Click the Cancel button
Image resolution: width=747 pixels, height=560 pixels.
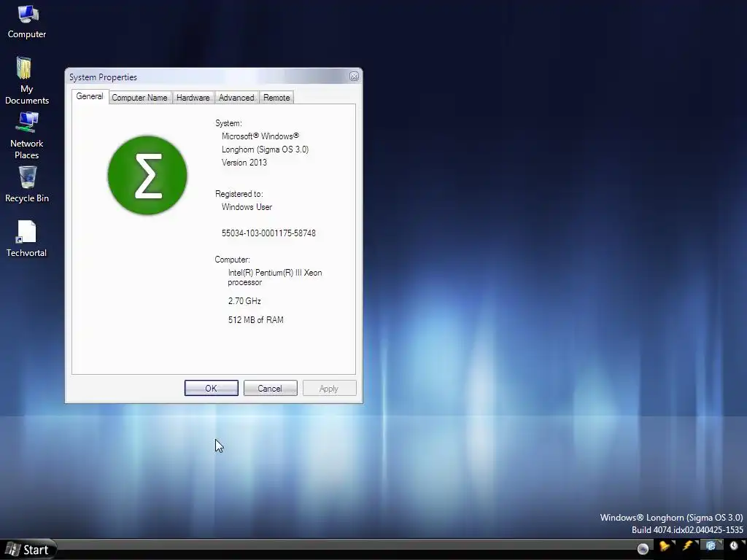[x=270, y=388]
